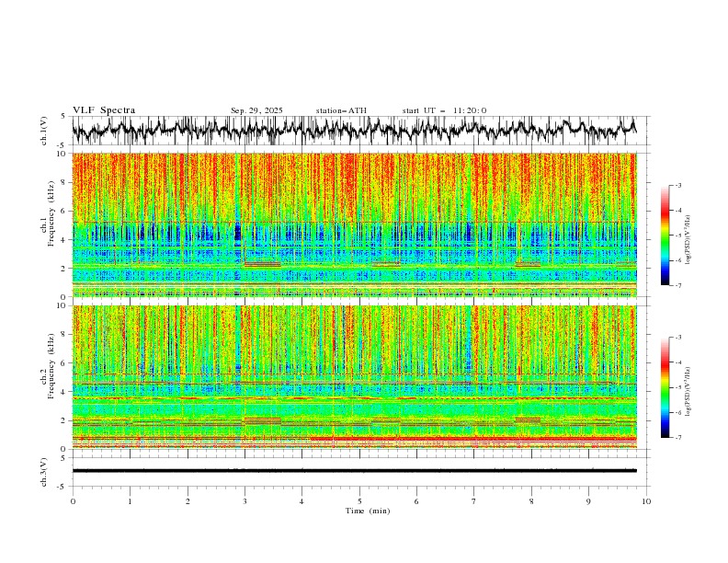Click inside the ch.2 spectrogram panel

pos(354,377)
